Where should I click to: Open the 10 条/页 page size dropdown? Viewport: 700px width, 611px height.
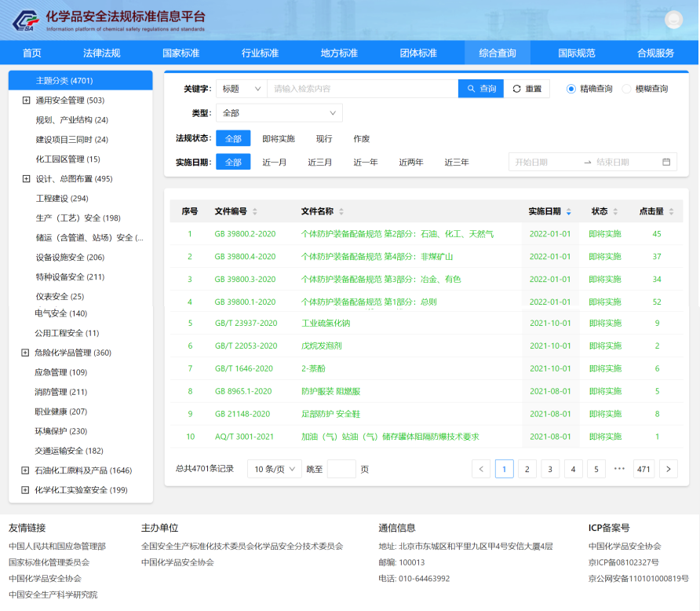click(274, 469)
